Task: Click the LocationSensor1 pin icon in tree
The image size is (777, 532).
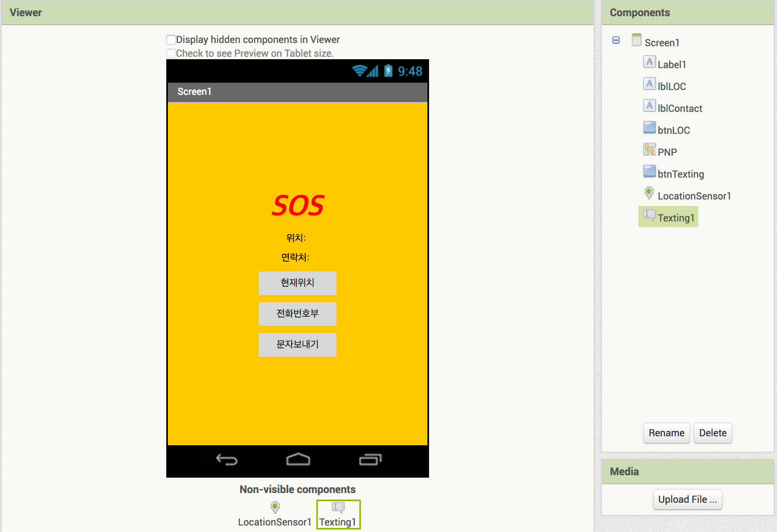Action: point(649,193)
